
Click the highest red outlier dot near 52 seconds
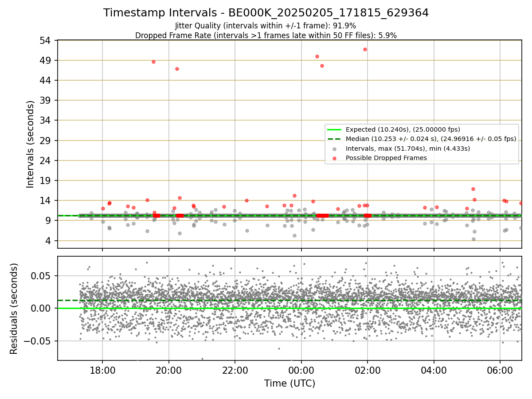[365, 49]
